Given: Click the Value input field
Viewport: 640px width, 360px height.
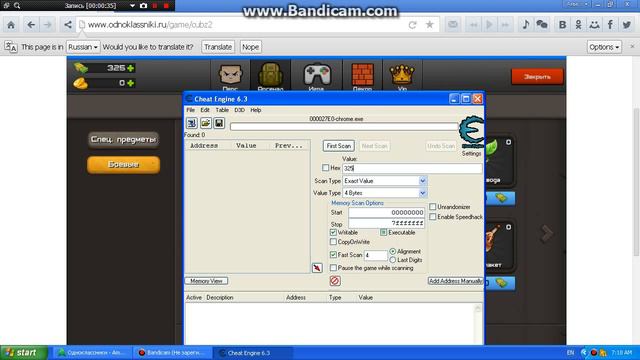Looking at the screenshot, I should tap(412, 168).
